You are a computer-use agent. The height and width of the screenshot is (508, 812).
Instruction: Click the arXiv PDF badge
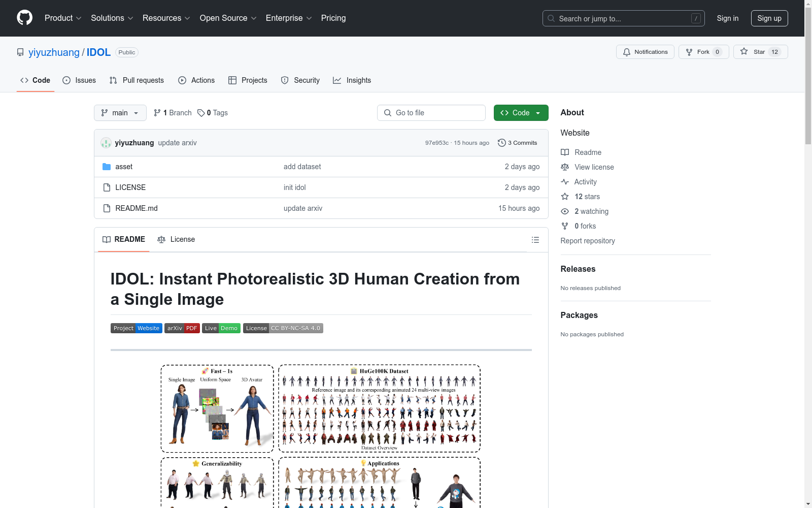(x=182, y=328)
